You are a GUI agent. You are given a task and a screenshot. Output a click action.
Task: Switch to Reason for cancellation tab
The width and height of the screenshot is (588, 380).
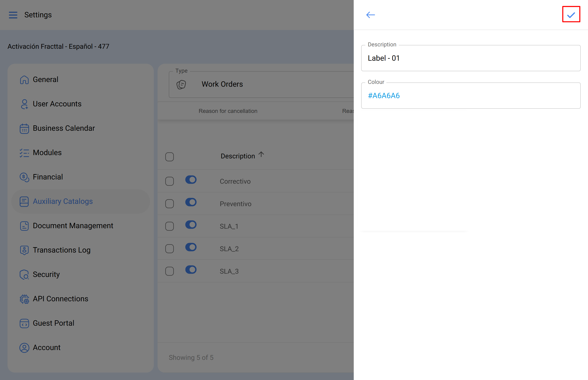228,111
